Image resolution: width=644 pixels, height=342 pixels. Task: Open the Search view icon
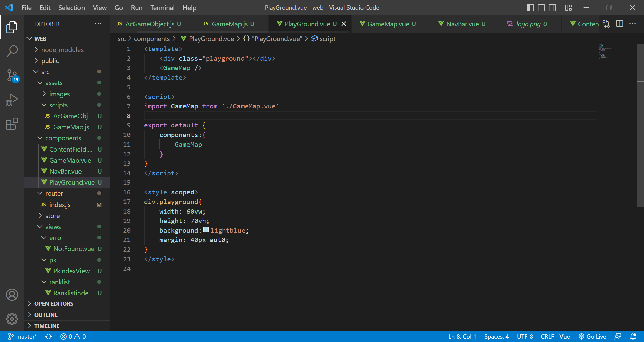(x=12, y=51)
